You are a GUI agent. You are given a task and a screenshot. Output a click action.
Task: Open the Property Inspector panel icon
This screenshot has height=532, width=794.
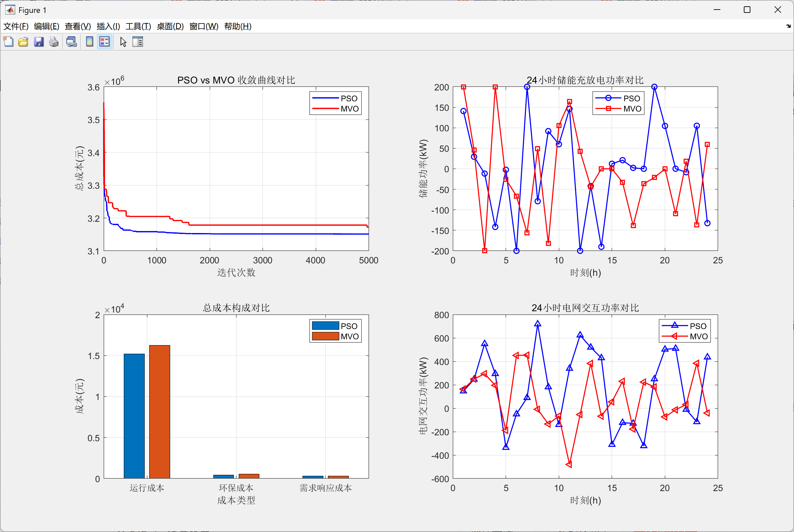[x=138, y=42]
